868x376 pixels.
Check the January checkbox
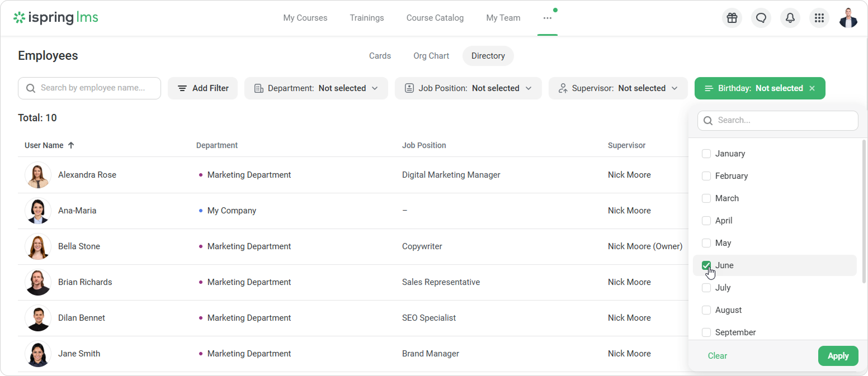(706, 154)
